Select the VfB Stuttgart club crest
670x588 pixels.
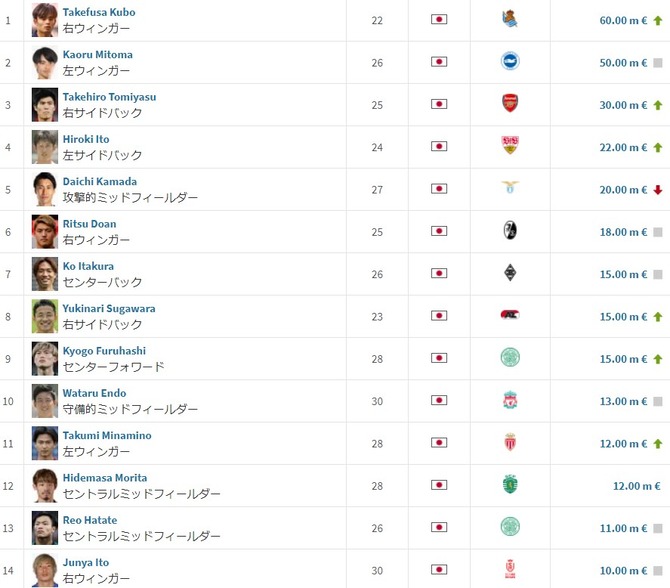tap(510, 145)
